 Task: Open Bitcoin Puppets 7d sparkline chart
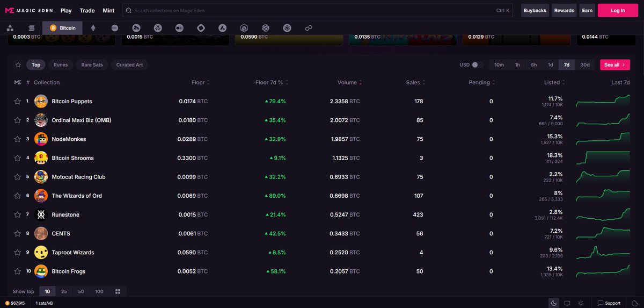pos(603,101)
